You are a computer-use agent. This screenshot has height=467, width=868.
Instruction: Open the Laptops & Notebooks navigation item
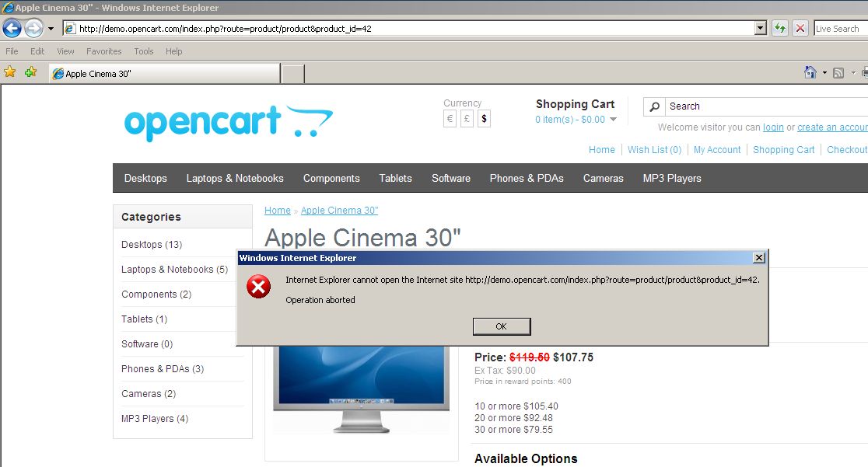[235, 178]
